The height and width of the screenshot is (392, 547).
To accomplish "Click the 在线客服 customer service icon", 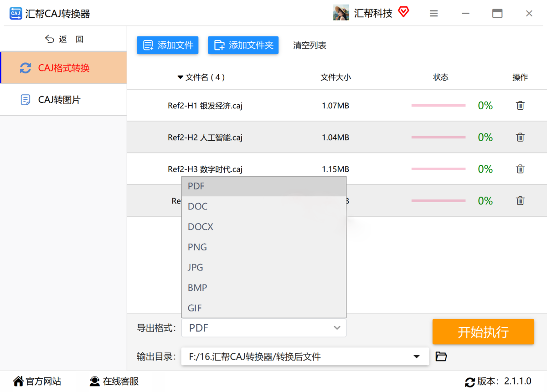I will [x=94, y=381].
